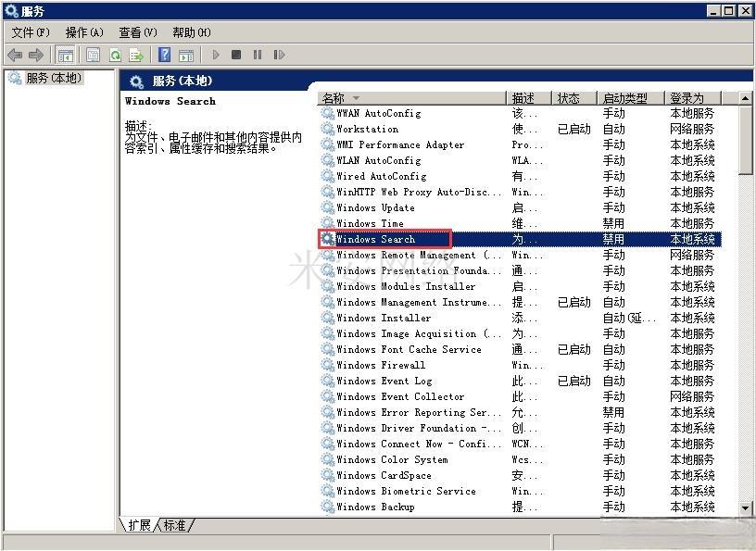This screenshot has height=551, width=756.
Task: Refresh the services list with the toolbar icon
Action: (x=115, y=55)
